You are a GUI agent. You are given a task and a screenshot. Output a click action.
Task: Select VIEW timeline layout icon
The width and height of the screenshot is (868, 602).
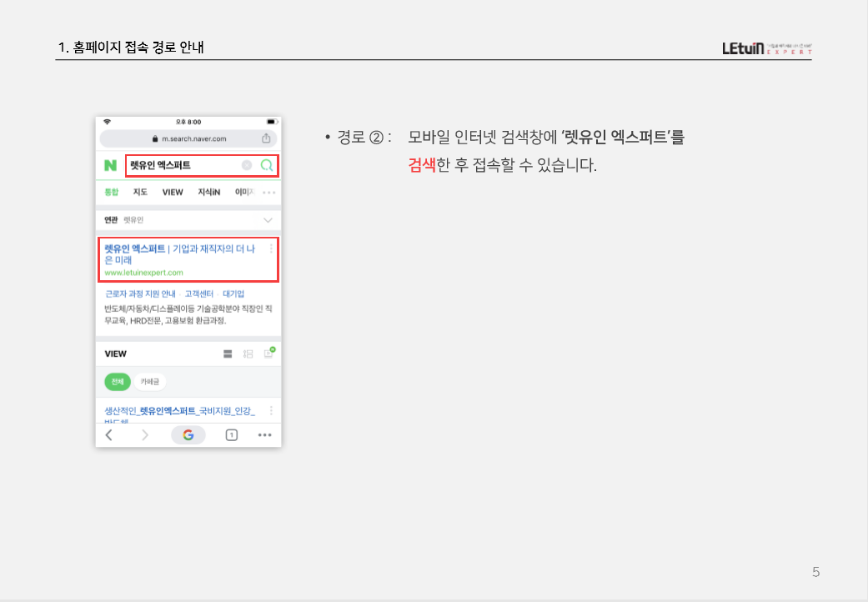tap(248, 354)
